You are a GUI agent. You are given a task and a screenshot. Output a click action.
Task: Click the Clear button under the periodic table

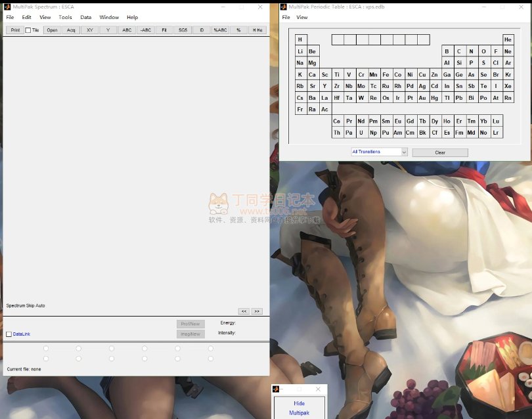tap(440, 152)
